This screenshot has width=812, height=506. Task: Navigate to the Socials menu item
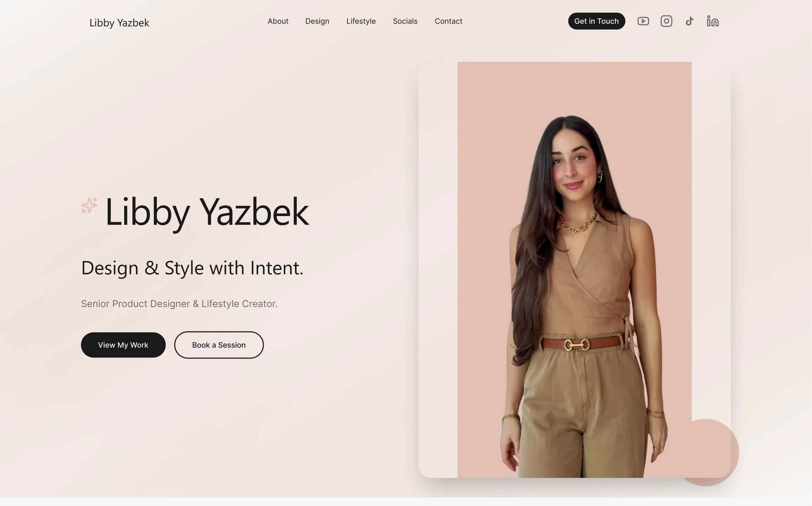coord(405,21)
